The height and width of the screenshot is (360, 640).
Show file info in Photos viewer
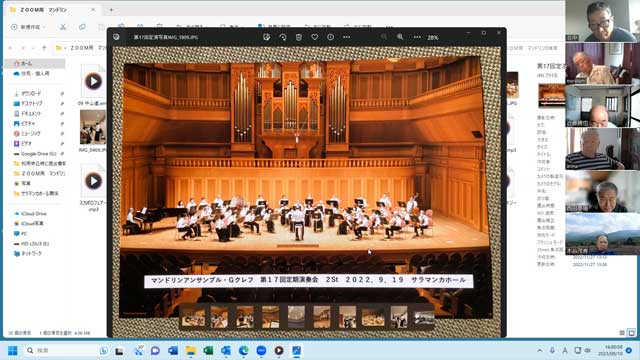point(331,37)
